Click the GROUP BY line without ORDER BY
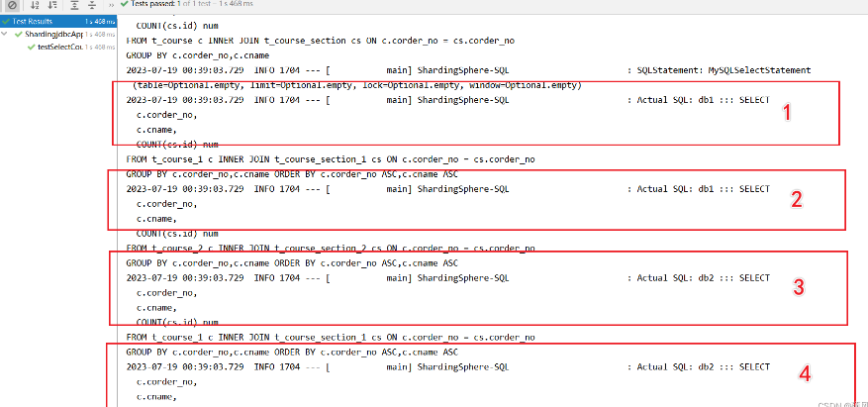This screenshot has height=407, width=868. point(198,55)
